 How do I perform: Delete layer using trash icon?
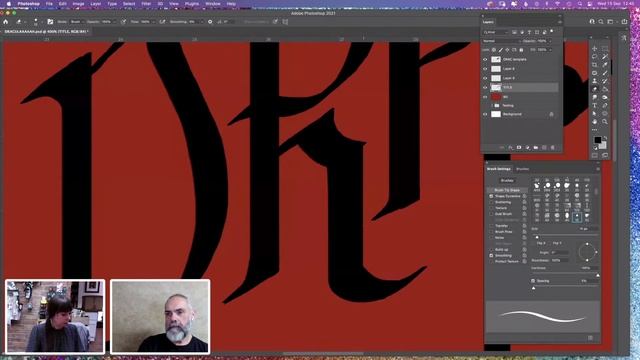(553, 147)
